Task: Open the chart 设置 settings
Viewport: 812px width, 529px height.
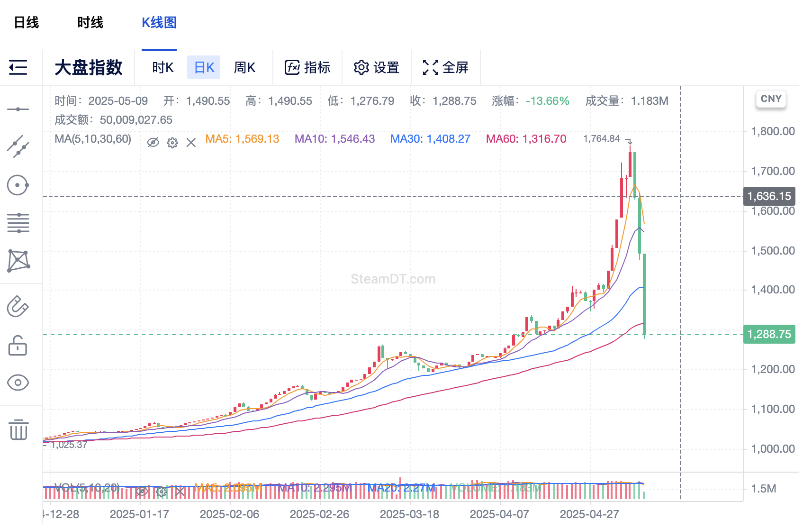Action: [376, 67]
